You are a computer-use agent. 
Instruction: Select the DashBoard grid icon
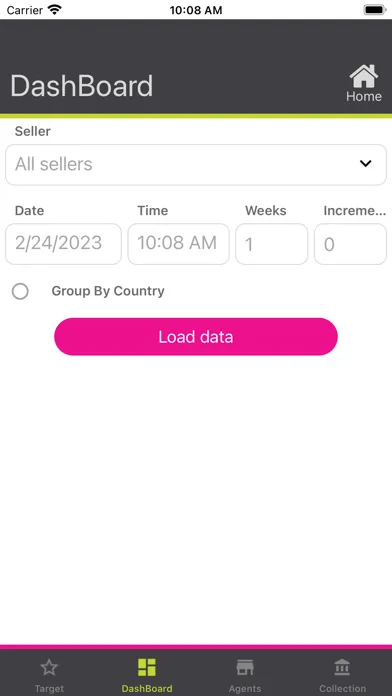coord(147,667)
